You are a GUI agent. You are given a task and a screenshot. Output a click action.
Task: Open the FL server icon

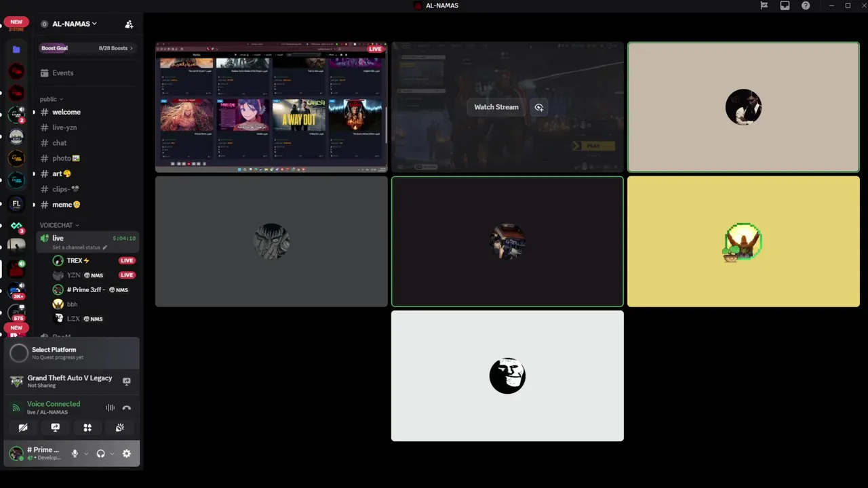tap(16, 203)
